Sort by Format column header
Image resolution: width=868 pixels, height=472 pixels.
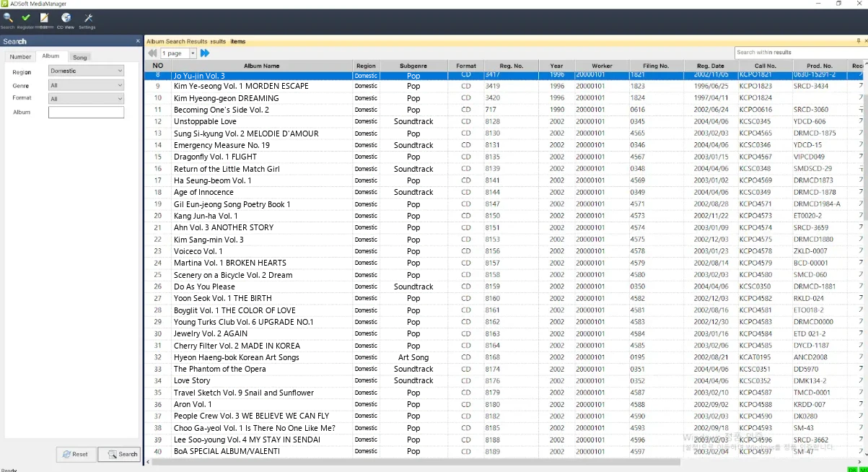pyautogui.click(x=466, y=66)
